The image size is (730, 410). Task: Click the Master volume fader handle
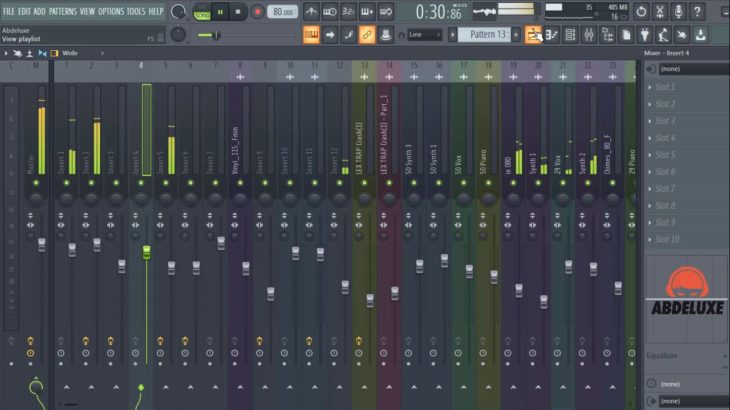(x=42, y=245)
